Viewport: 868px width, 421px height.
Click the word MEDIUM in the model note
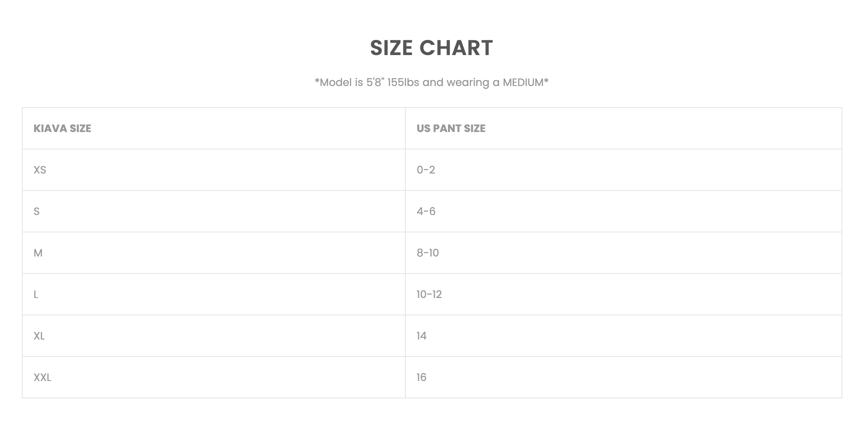pyautogui.click(x=523, y=82)
